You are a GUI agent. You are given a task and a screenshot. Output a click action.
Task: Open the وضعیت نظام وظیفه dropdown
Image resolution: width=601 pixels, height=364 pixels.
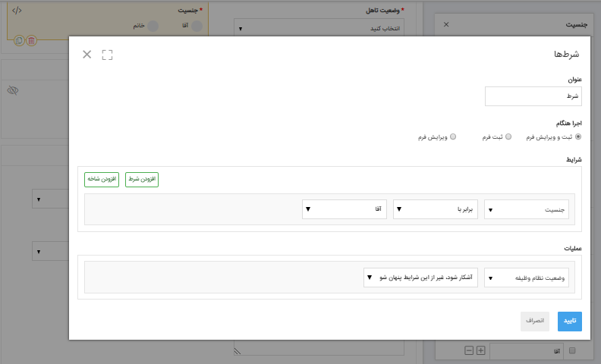point(526,278)
